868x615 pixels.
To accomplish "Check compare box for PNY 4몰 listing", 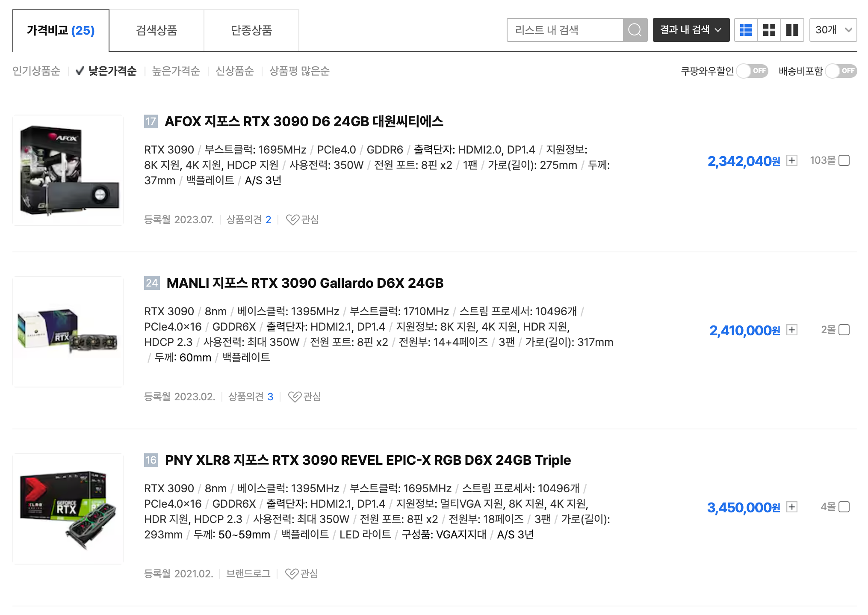I will (844, 507).
